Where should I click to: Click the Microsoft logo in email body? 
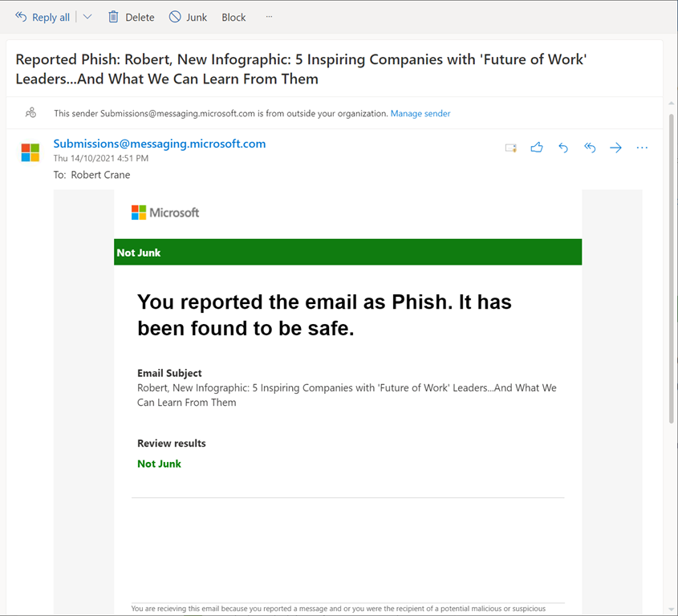point(165,213)
